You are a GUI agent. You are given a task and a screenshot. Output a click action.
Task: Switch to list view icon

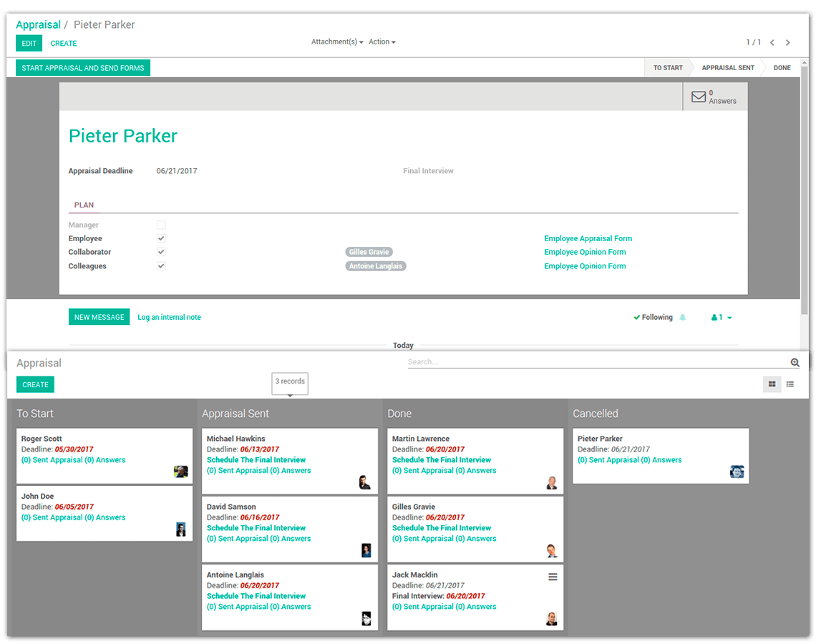tap(790, 384)
